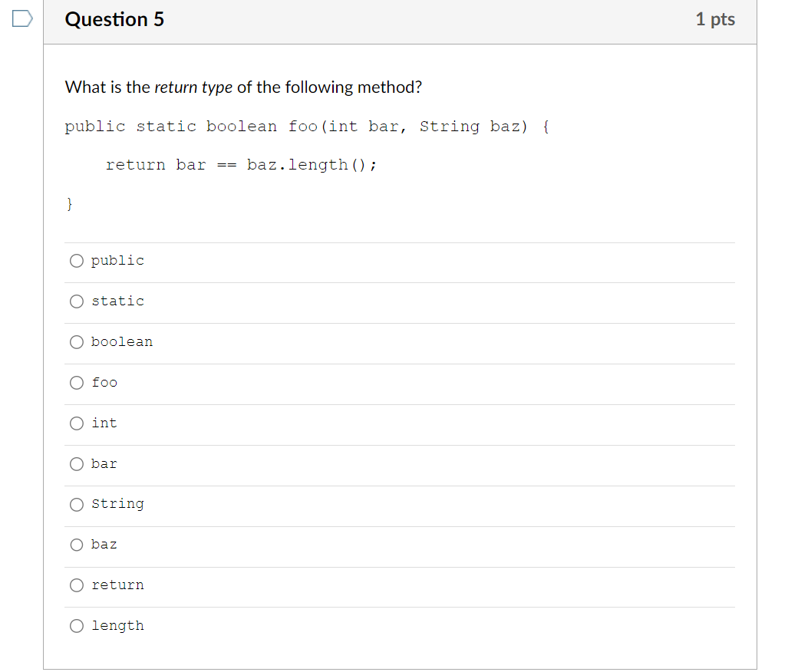The height and width of the screenshot is (672, 798).
Task: Click the "boolean" answer label text
Action: (x=122, y=342)
